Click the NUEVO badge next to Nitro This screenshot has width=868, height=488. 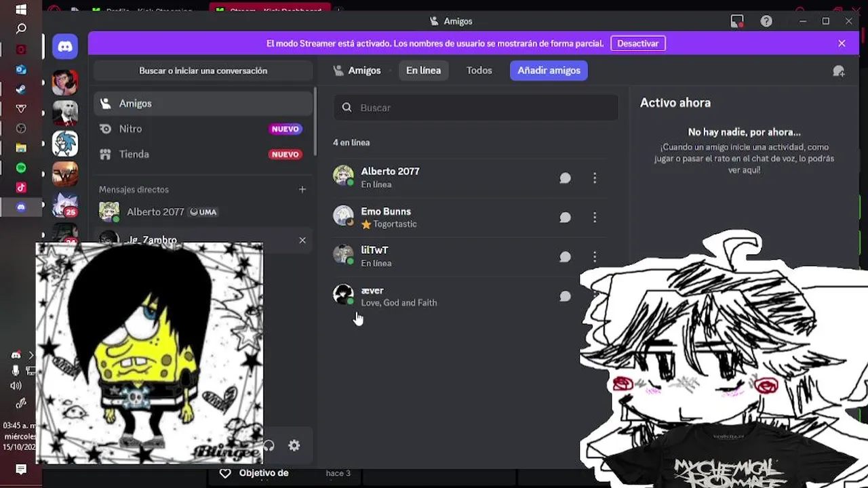285,129
